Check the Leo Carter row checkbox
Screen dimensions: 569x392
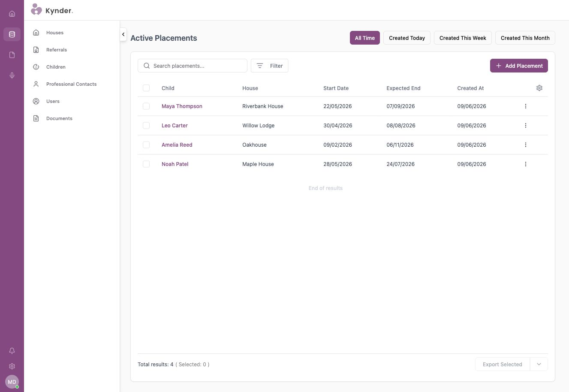point(146,125)
